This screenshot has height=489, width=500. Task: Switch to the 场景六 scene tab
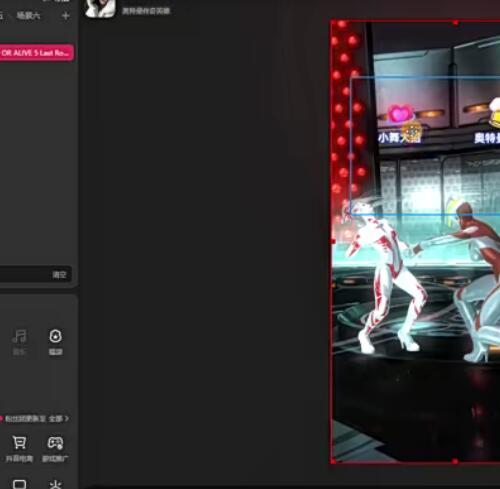[x=29, y=15]
